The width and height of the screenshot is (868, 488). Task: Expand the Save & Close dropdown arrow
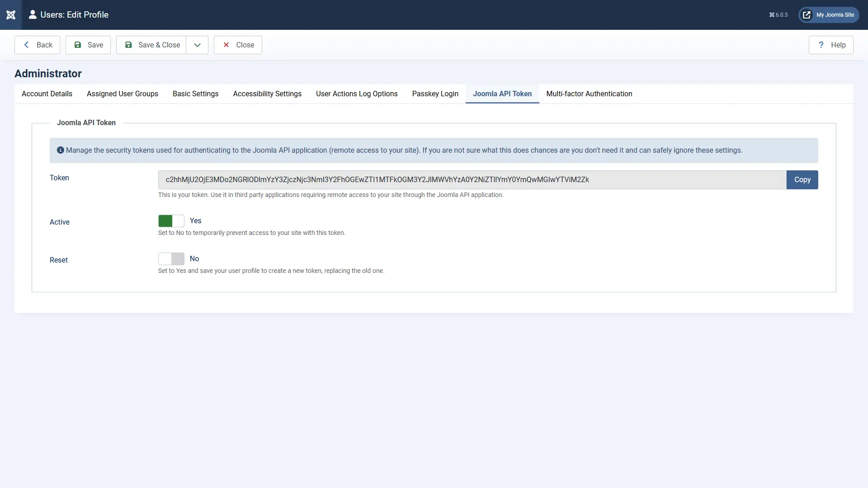[197, 45]
